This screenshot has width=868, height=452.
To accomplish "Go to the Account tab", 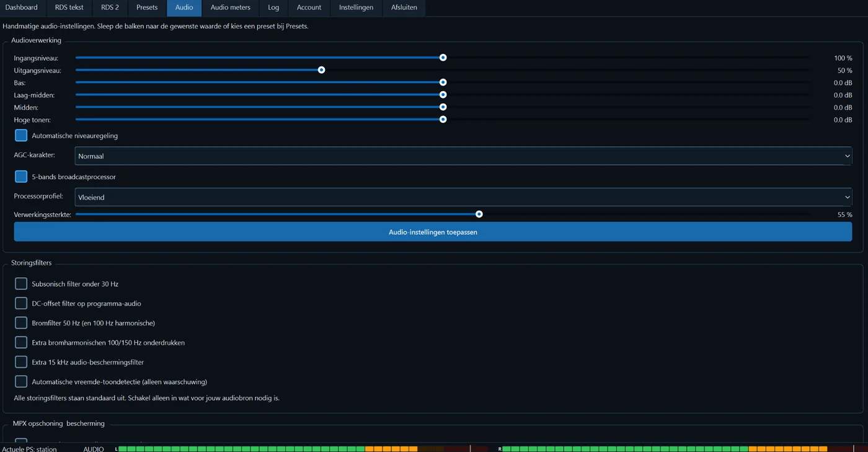I will (x=309, y=7).
